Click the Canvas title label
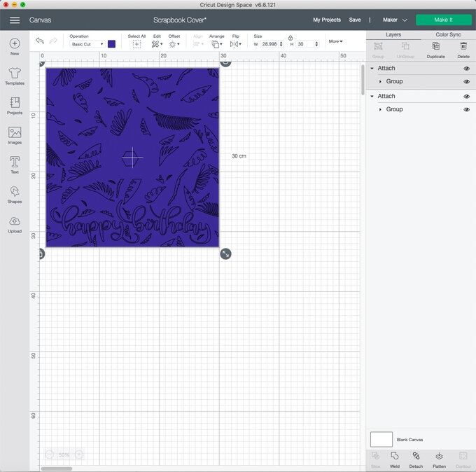 (40, 20)
